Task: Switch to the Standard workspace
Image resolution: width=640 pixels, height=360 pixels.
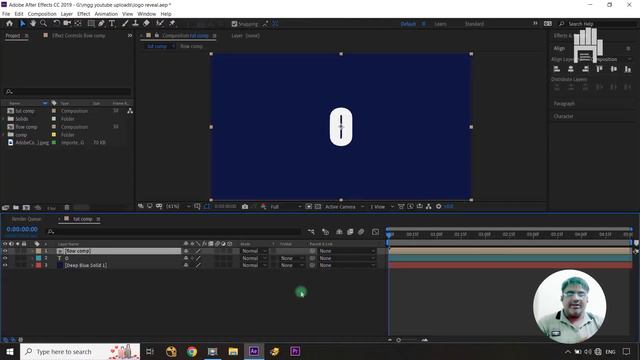Action: (x=474, y=24)
